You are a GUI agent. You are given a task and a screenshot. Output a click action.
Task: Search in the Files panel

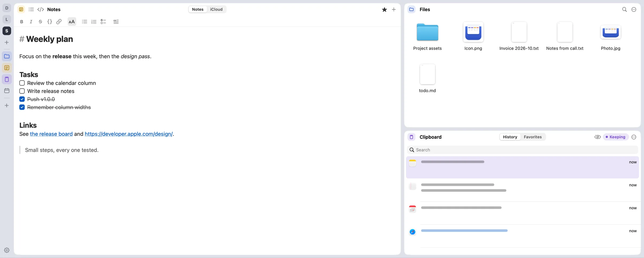pos(624,9)
